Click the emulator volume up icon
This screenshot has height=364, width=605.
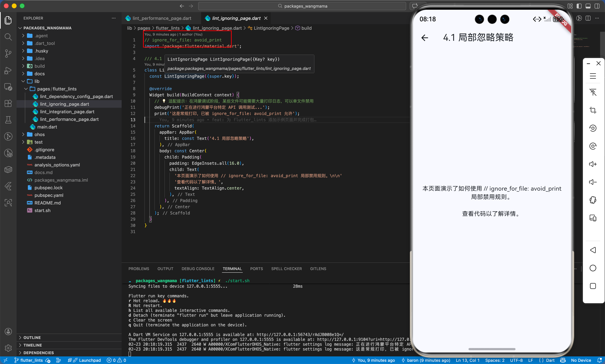tap(593, 164)
